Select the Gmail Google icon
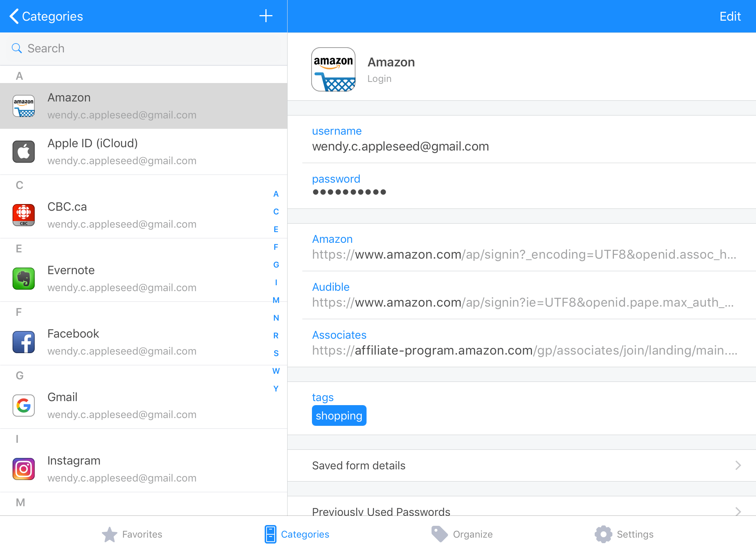Screen dimensions: 756x552 pos(24,406)
